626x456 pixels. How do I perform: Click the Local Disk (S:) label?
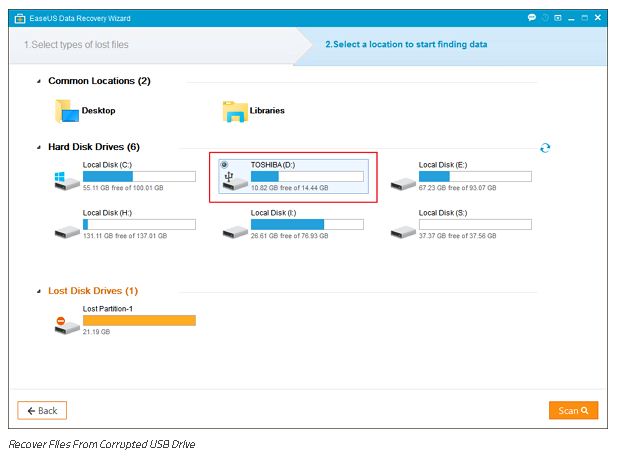(x=443, y=213)
